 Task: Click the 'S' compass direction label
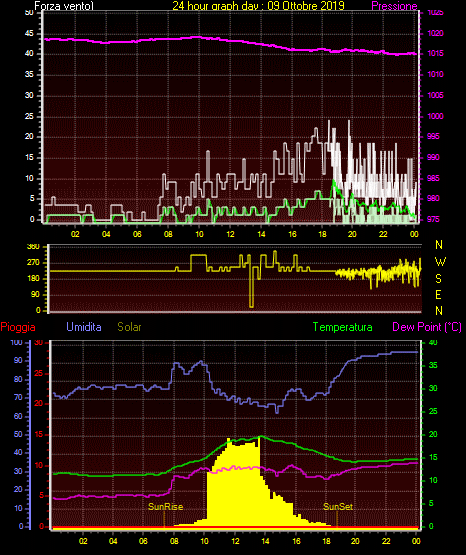438,279
